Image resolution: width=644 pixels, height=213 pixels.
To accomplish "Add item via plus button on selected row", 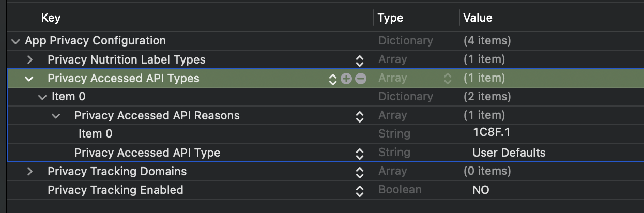I will [346, 79].
